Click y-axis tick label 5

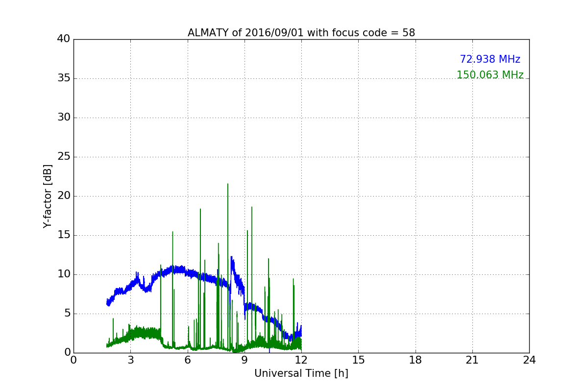(x=67, y=314)
